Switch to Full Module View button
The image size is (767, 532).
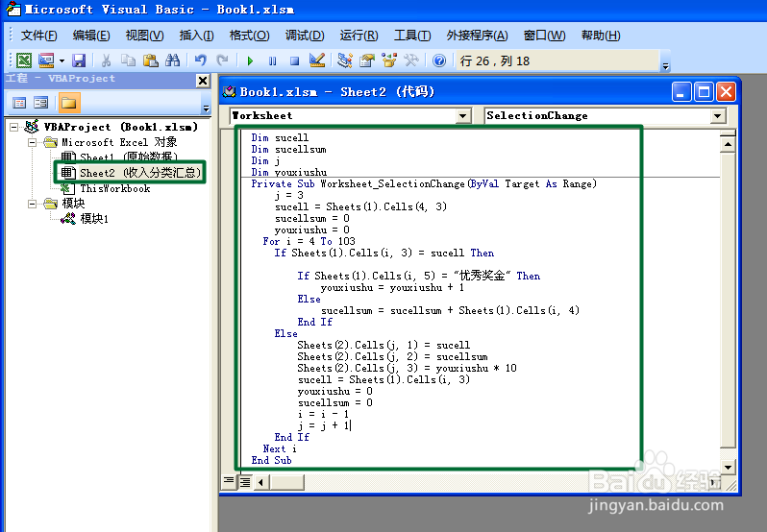point(244,482)
